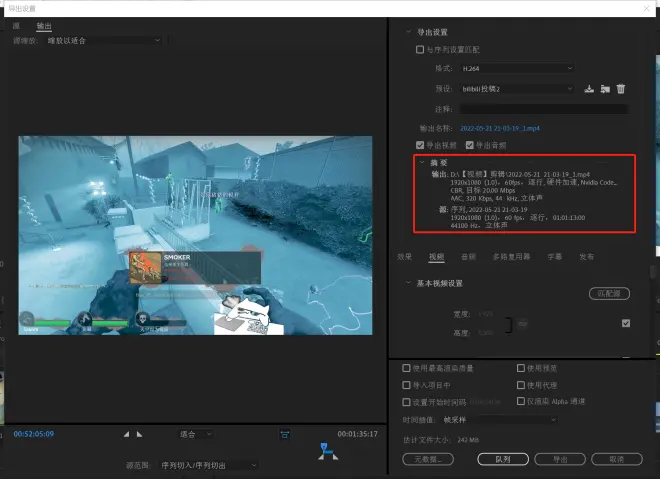
Task: Open the 发布 tab
Action: (586, 256)
